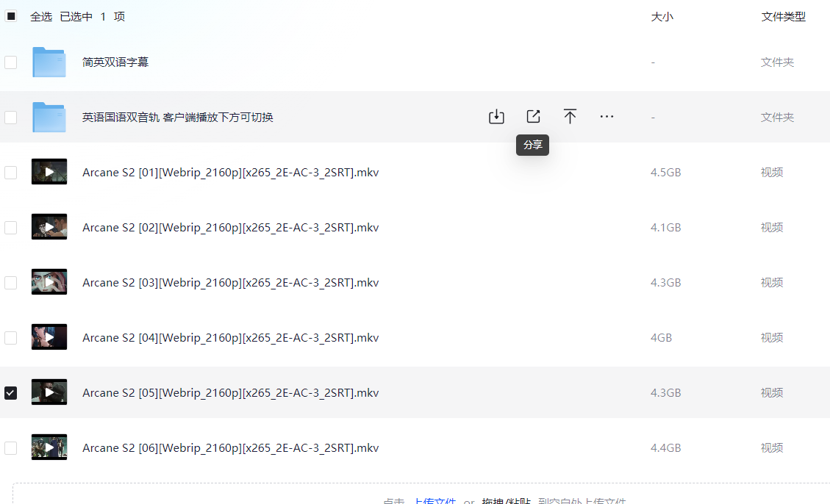Image resolution: width=830 pixels, height=504 pixels.
Task: Toggle the 全选 select-all checkbox
Action: (10, 16)
